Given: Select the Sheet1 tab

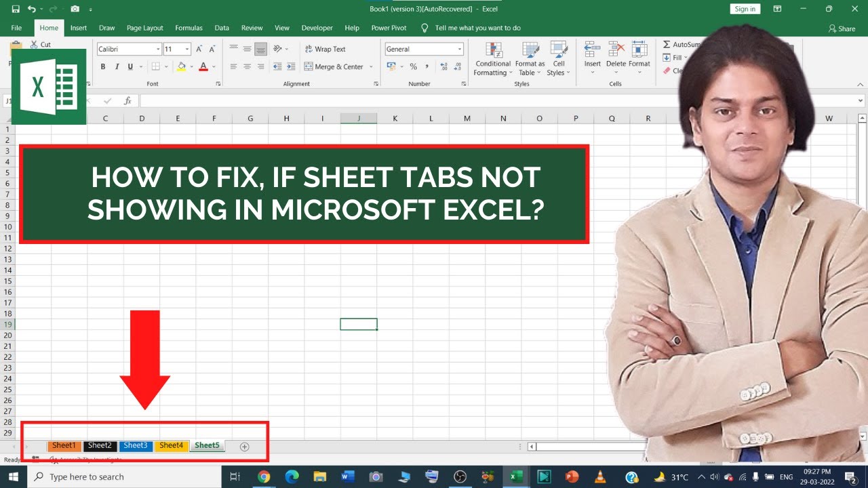Looking at the screenshot, I should 64,446.
